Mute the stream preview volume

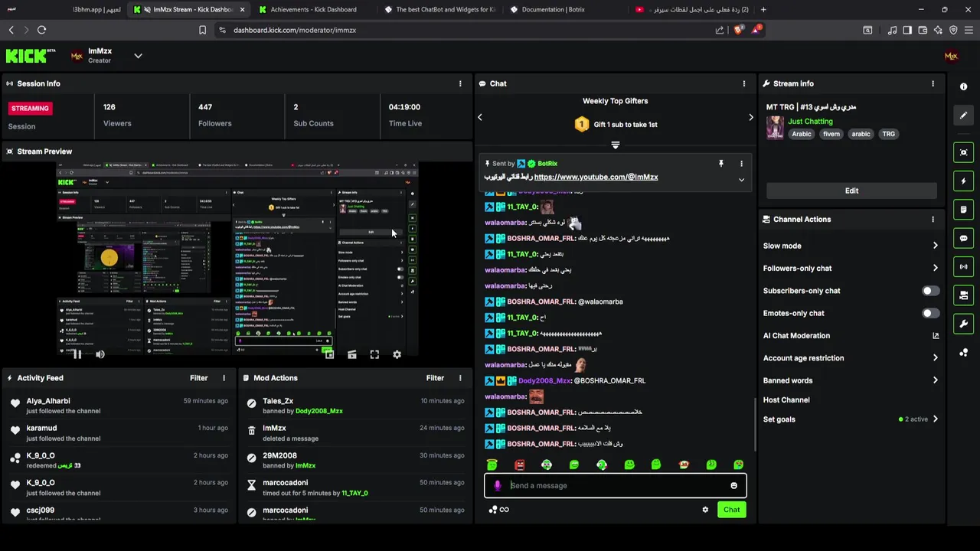100,354
